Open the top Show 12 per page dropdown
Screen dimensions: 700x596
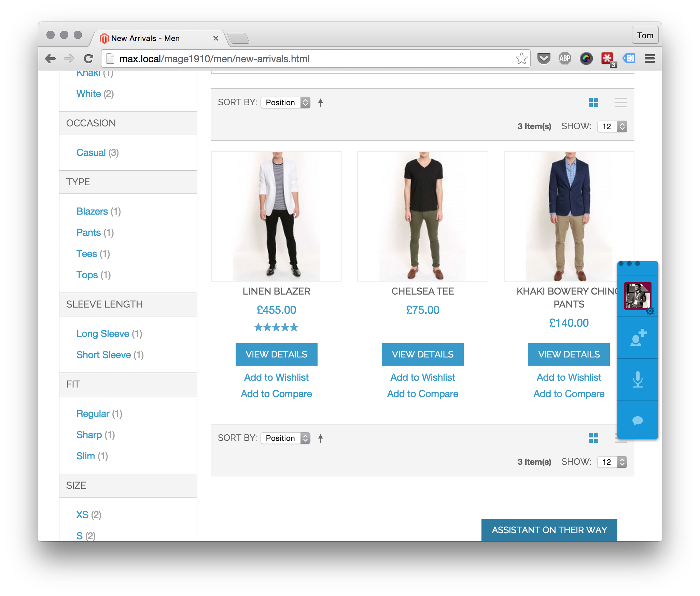coord(612,126)
